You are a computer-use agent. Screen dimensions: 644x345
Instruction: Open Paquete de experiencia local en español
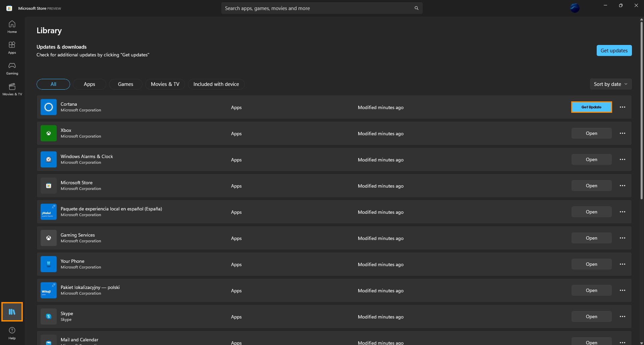(592, 212)
